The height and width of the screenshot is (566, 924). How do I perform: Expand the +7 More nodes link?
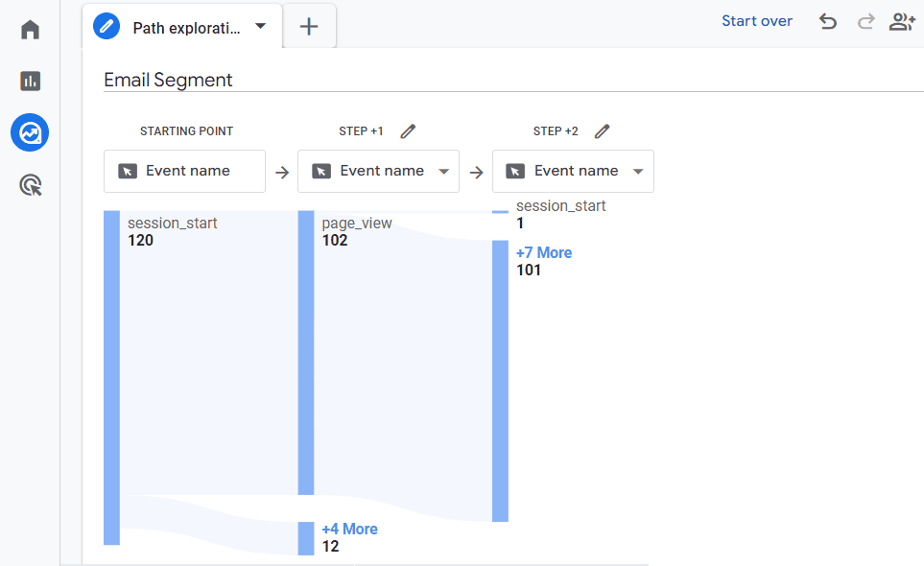click(x=543, y=253)
